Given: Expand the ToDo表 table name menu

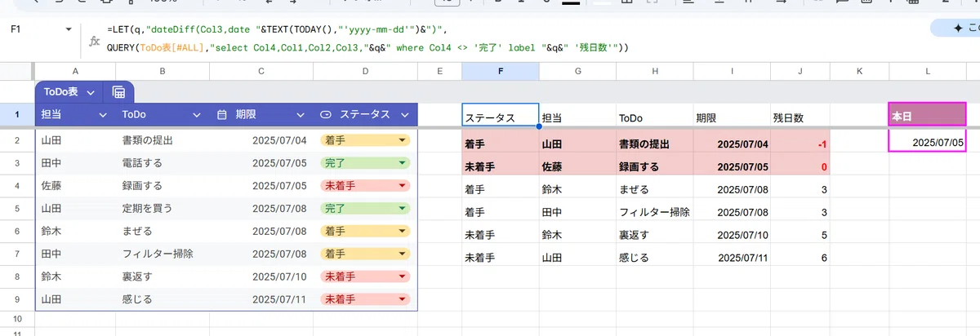Looking at the screenshot, I should [x=91, y=92].
